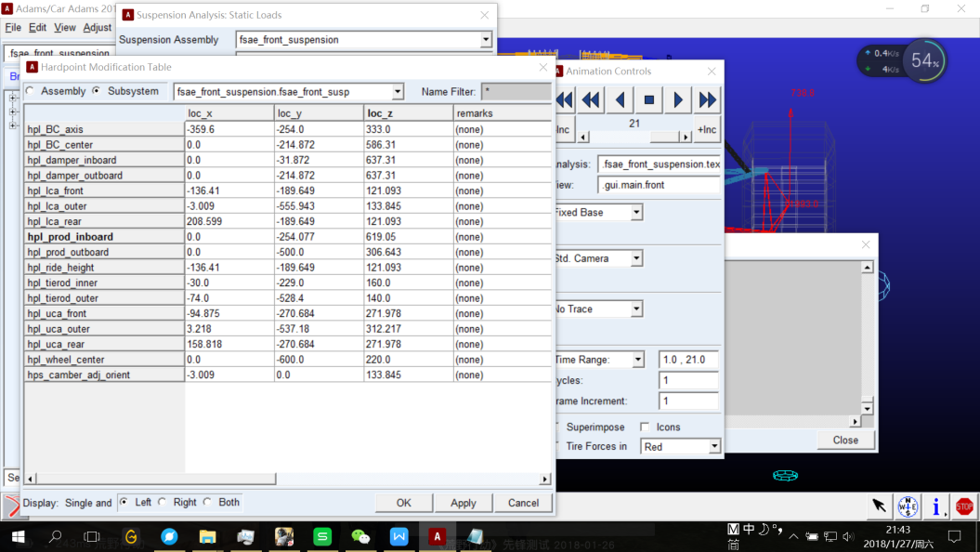This screenshot has height=552, width=980.
Task: Play animation forward
Action: [677, 100]
